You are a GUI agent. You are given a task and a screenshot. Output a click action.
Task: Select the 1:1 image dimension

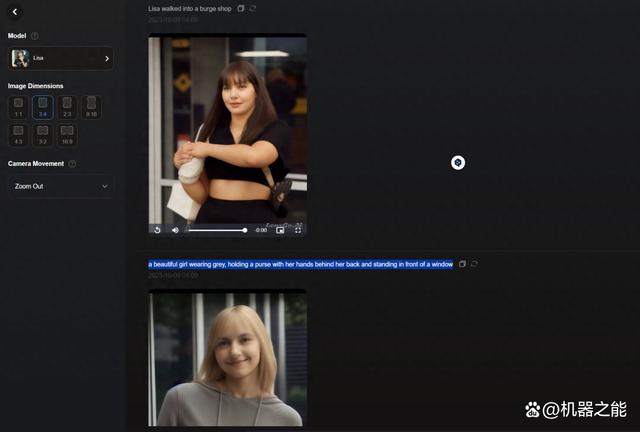coord(19,106)
